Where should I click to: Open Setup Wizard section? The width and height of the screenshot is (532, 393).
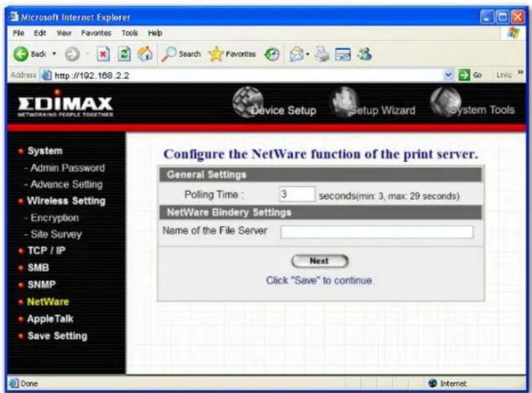tap(373, 103)
